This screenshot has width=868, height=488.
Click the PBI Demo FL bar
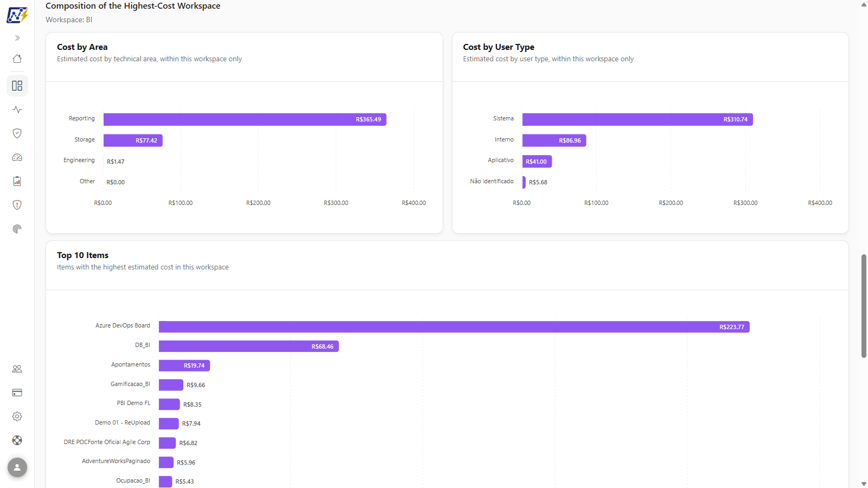[x=169, y=404]
